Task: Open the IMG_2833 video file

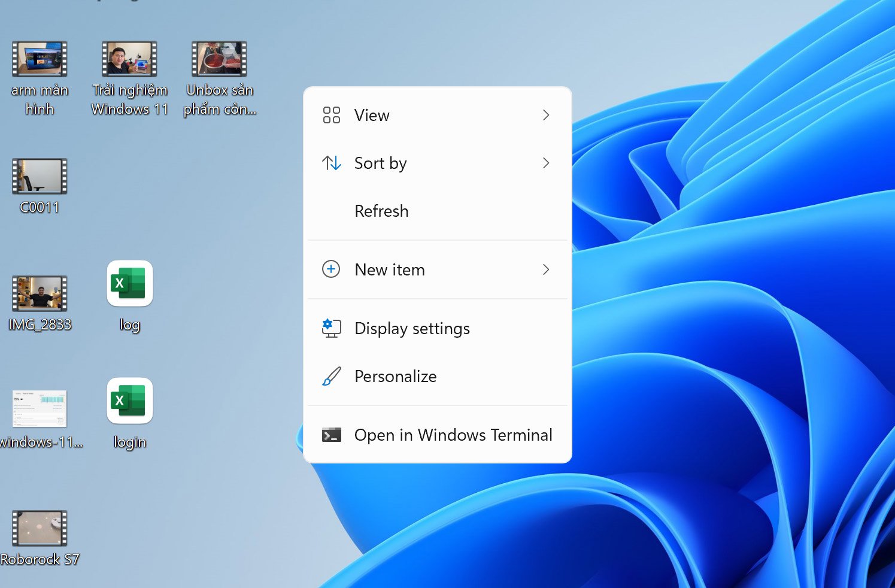Action: [x=39, y=293]
